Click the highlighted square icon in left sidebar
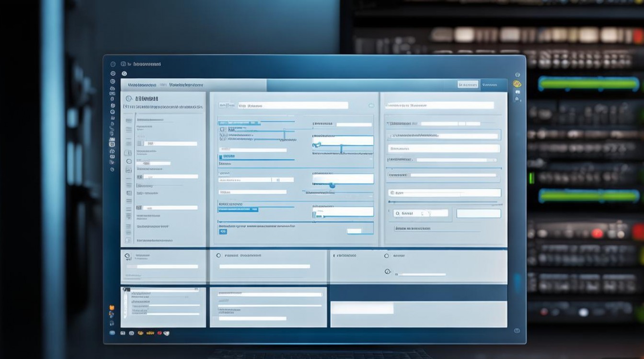Viewport: 644px width, 359px height. point(112,144)
